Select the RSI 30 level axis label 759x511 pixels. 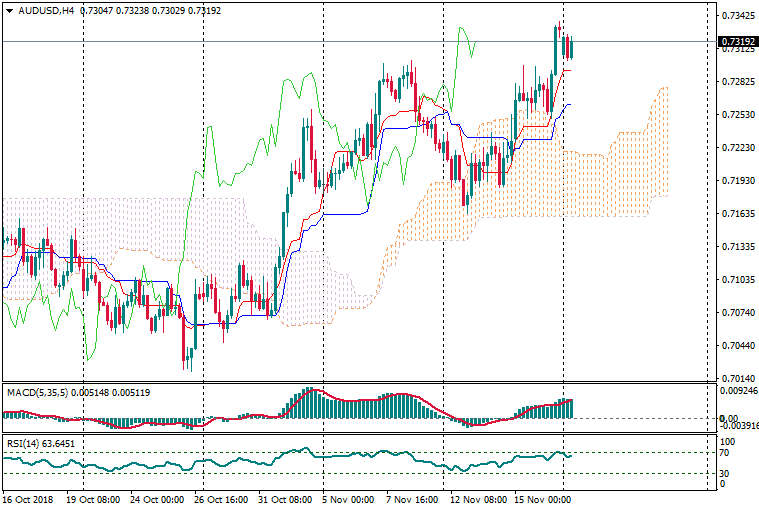coord(726,473)
